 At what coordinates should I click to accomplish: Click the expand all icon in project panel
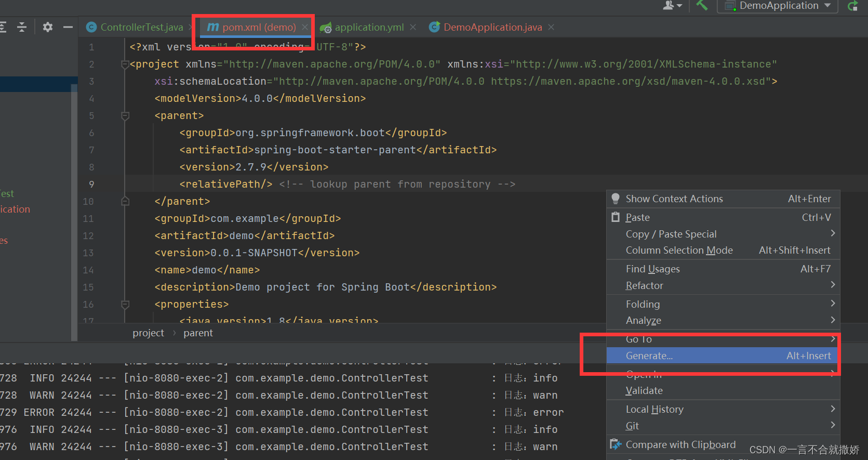click(3, 27)
